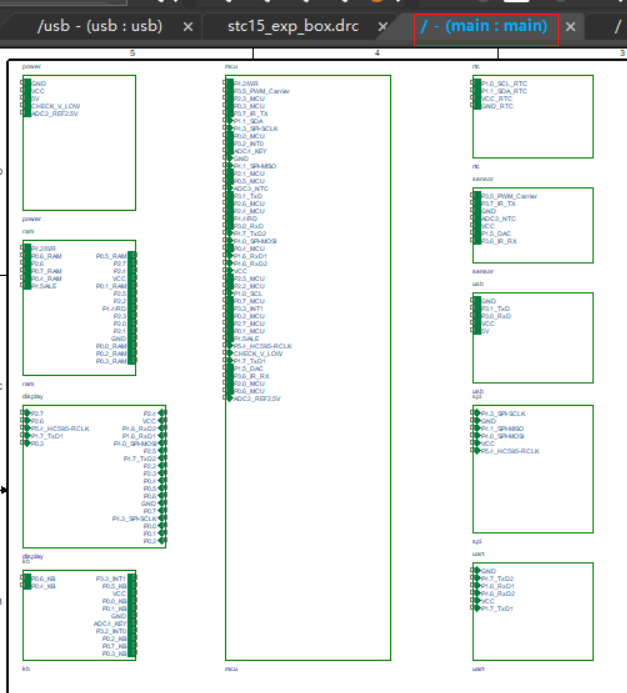Select the P0.1_RAM pin label
This screenshot has width=627, height=693.
tap(111, 286)
